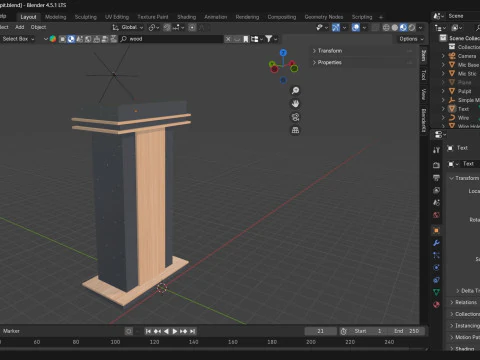Expand the Camera item in outliner

pos(443,56)
